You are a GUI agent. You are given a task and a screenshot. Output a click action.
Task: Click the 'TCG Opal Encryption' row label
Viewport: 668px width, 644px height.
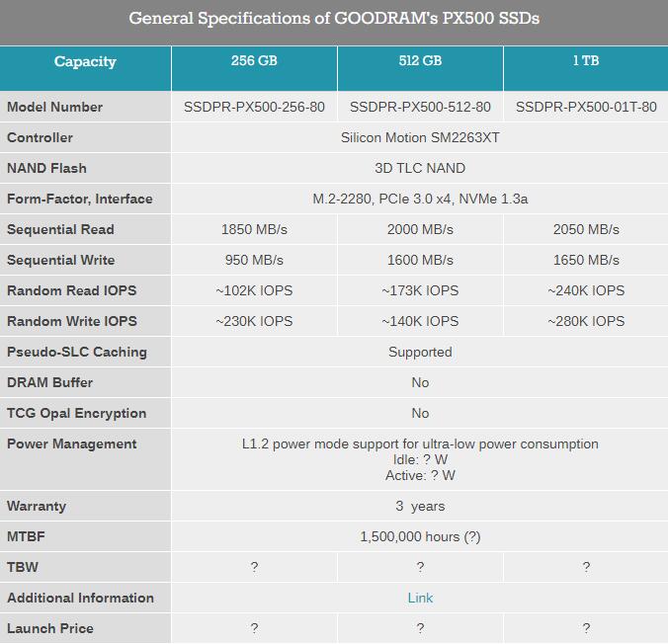77,414
